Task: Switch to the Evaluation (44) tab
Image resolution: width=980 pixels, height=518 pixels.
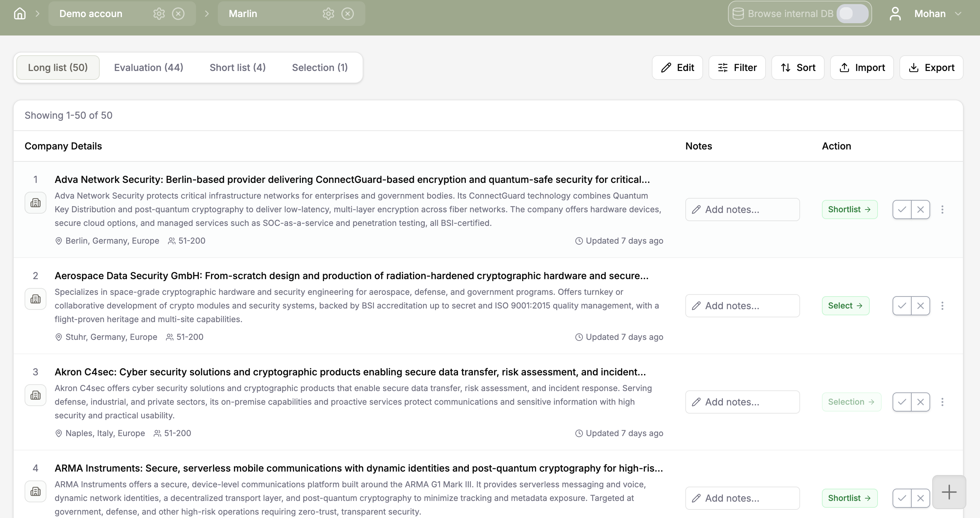Action: coord(149,67)
